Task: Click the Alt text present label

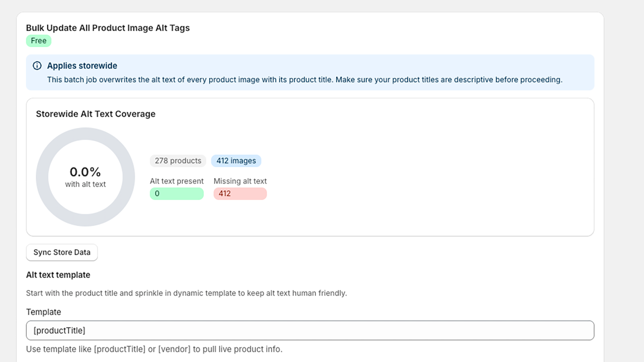Action: coord(177,181)
